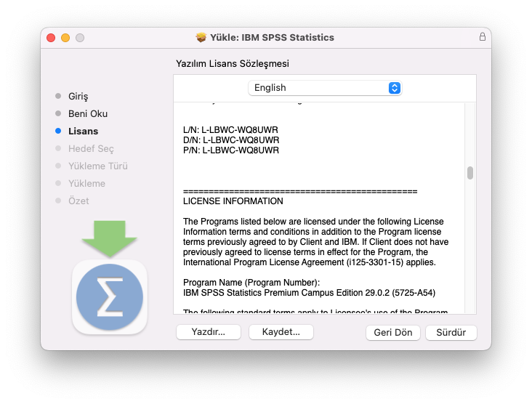Click the SPSS sigma installer icon

click(x=110, y=296)
